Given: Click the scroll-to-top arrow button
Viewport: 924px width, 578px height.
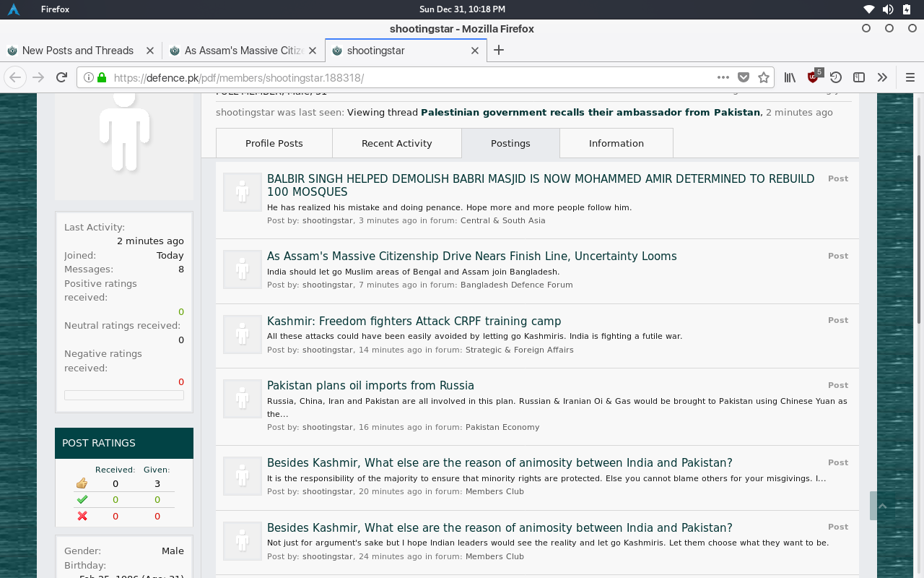Looking at the screenshot, I should pyautogui.click(x=882, y=506).
